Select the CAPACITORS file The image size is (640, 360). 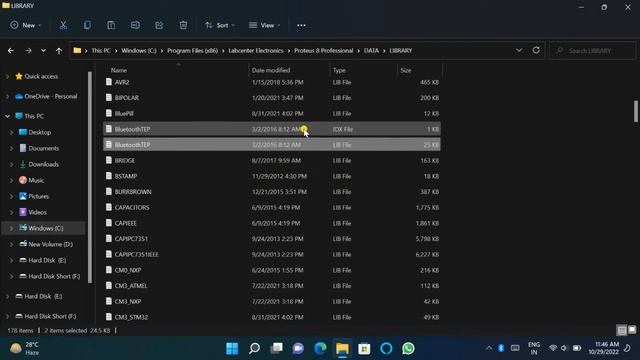(272, 207)
